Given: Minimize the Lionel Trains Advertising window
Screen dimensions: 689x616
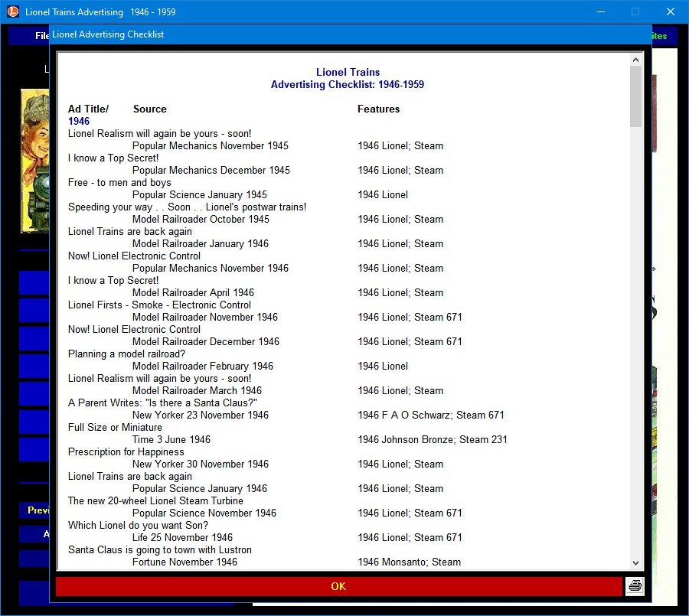Looking at the screenshot, I should (601, 12).
